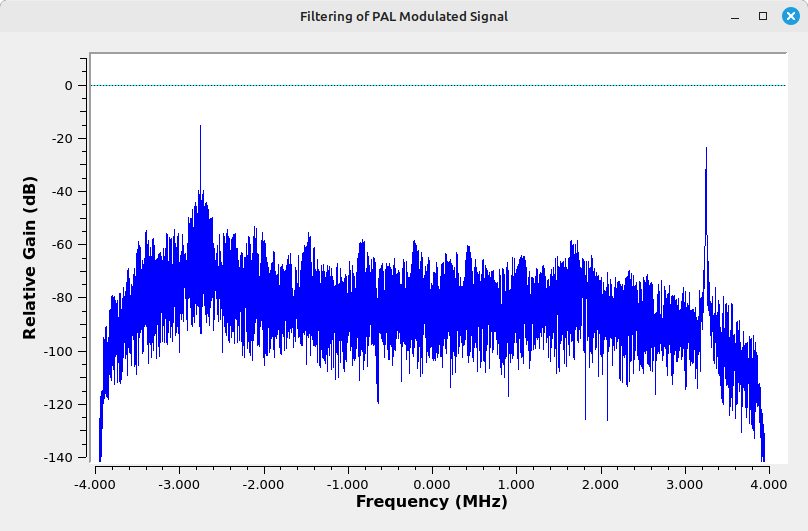Click the window title 'Filtering of PAL Modulated Signal'
The width and height of the screenshot is (808, 531).
pyautogui.click(x=403, y=17)
